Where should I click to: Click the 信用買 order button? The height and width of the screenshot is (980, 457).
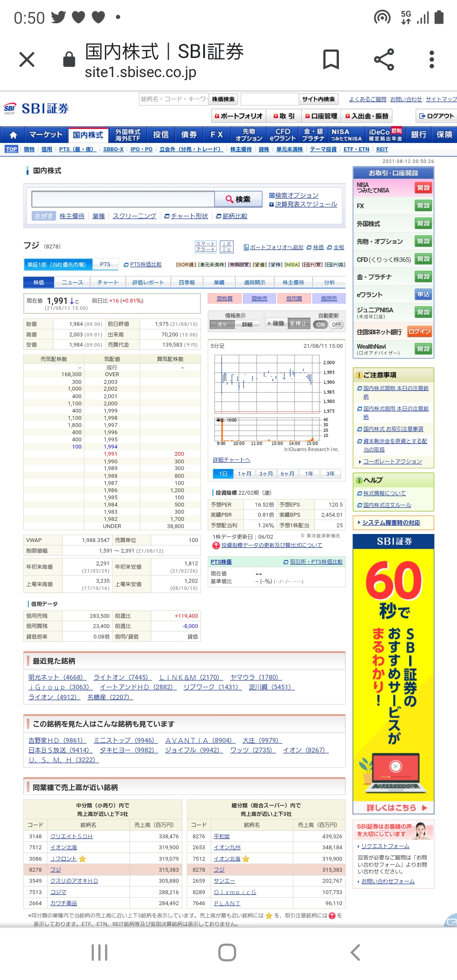(x=294, y=298)
